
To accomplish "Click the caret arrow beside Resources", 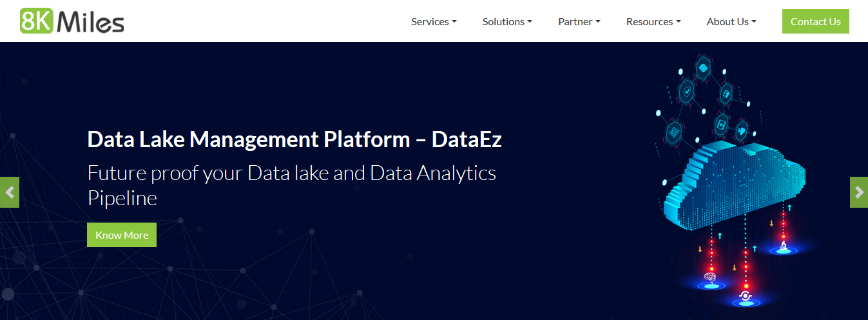I will tap(679, 22).
